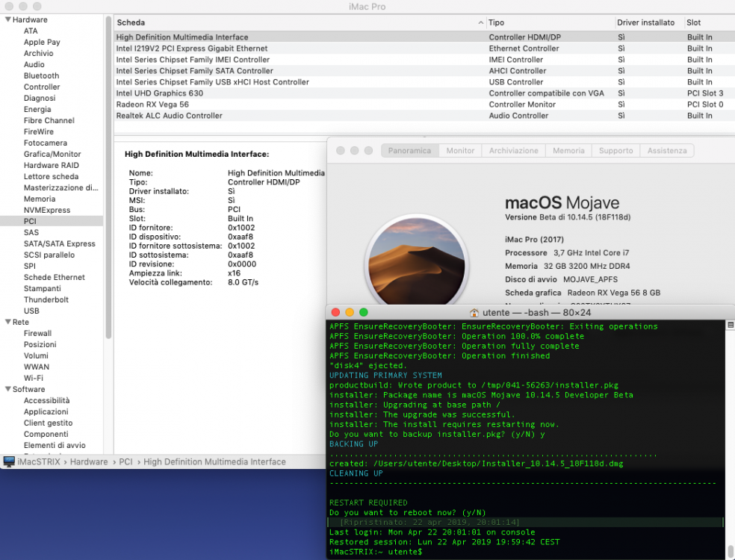This screenshot has width=735, height=560.
Task: Click the Terminal split pane icon
Action: pyautogui.click(x=730, y=325)
